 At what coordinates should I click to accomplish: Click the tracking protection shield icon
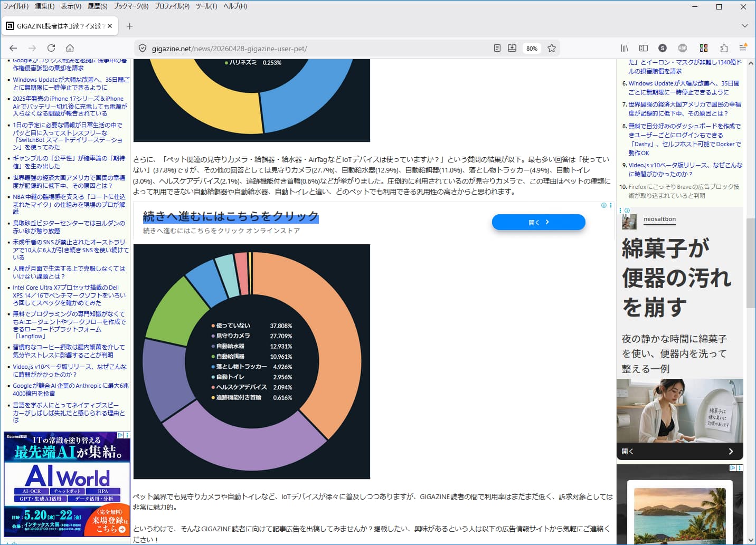[142, 49]
